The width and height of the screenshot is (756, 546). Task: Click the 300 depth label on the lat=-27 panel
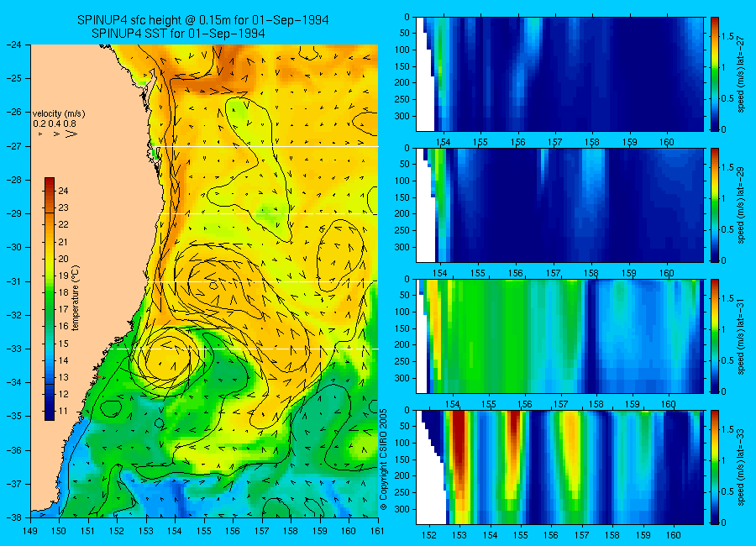point(402,116)
